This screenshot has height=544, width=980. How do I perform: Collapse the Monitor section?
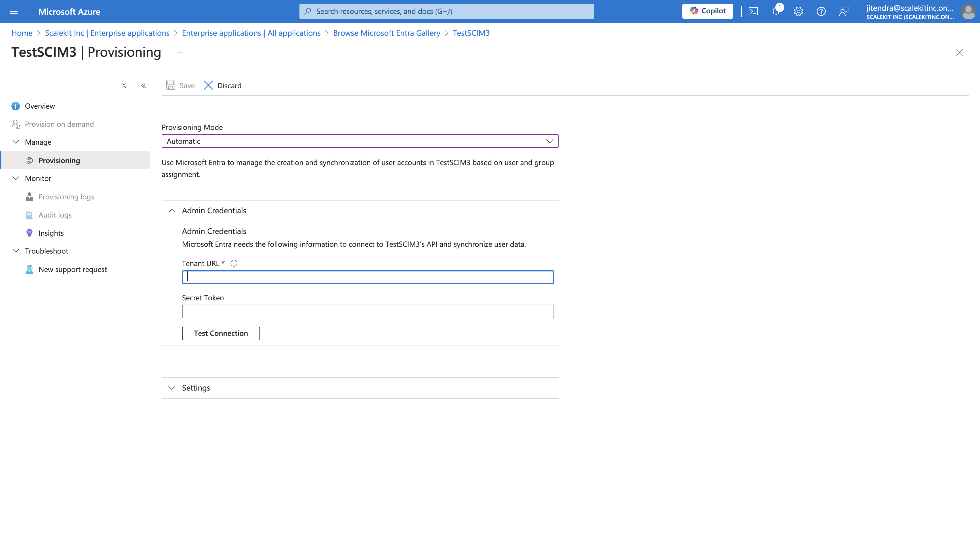point(16,178)
